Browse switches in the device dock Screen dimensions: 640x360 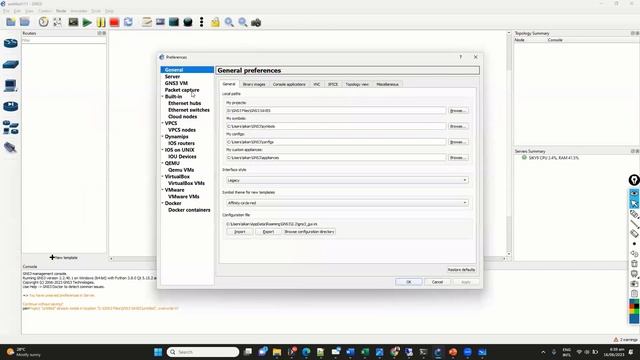click(x=11, y=64)
